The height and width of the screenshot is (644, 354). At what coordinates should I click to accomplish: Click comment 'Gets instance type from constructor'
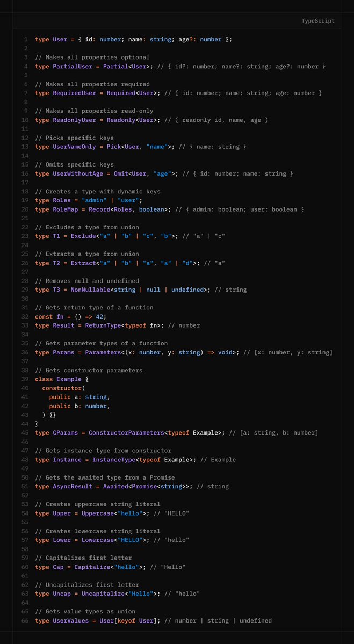tap(103, 451)
